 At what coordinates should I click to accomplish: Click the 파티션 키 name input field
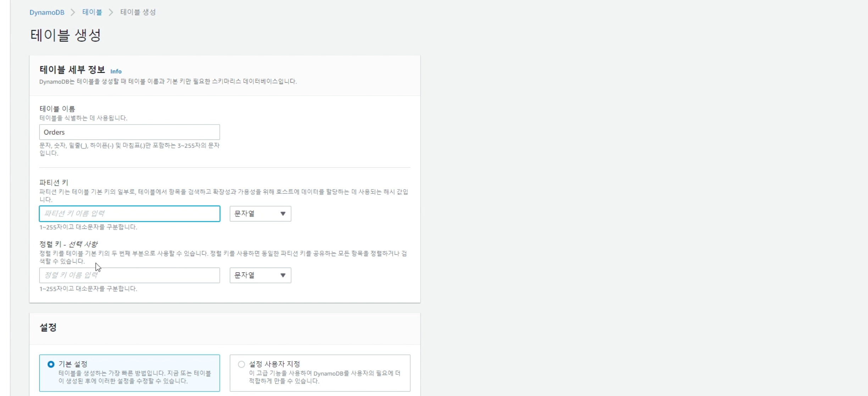tap(129, 214)
